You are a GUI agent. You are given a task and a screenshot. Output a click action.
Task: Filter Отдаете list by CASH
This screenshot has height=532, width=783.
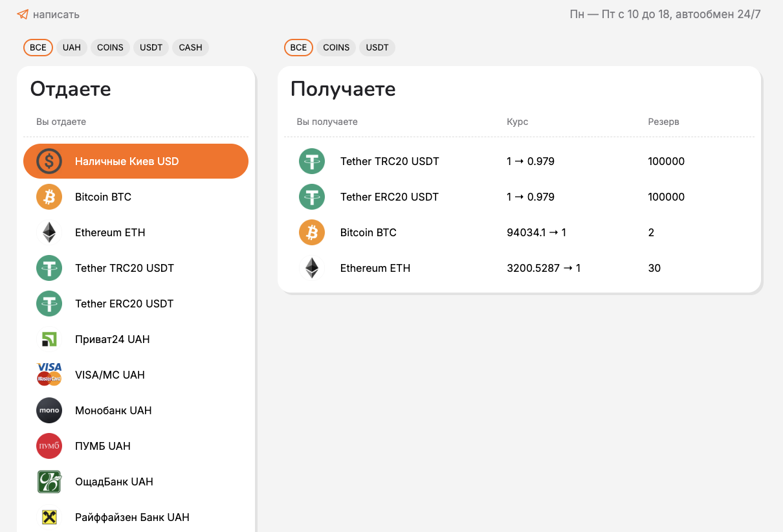[x=190, y=47]
